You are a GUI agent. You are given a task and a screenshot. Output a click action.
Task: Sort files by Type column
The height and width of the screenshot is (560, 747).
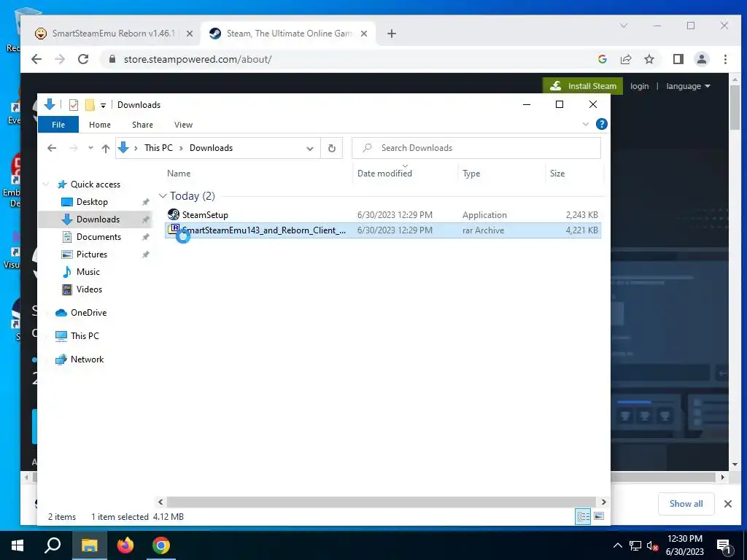click(471, 174)
